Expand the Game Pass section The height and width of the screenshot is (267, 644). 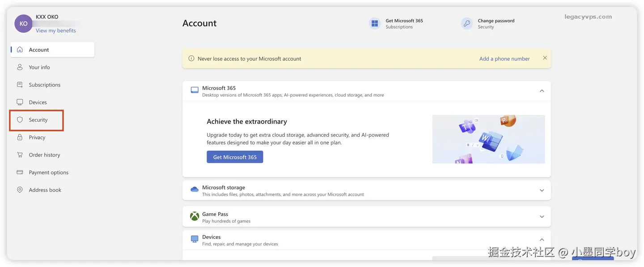(x=542, y=217)
